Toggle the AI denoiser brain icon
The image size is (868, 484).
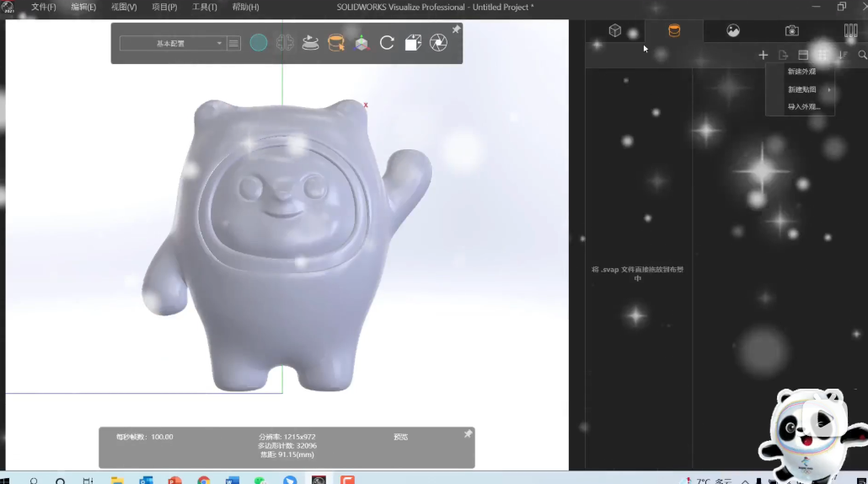(285, 43)
